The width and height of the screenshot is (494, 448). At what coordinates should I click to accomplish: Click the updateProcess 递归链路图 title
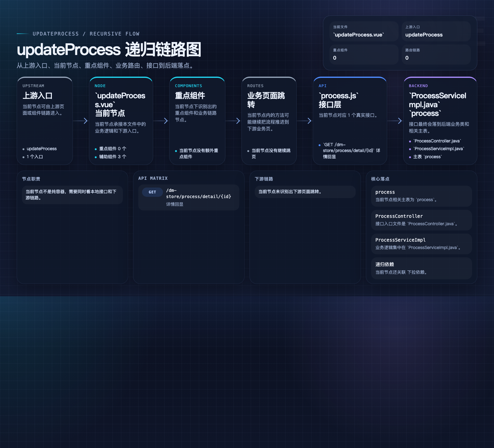(x=109, y=49)
